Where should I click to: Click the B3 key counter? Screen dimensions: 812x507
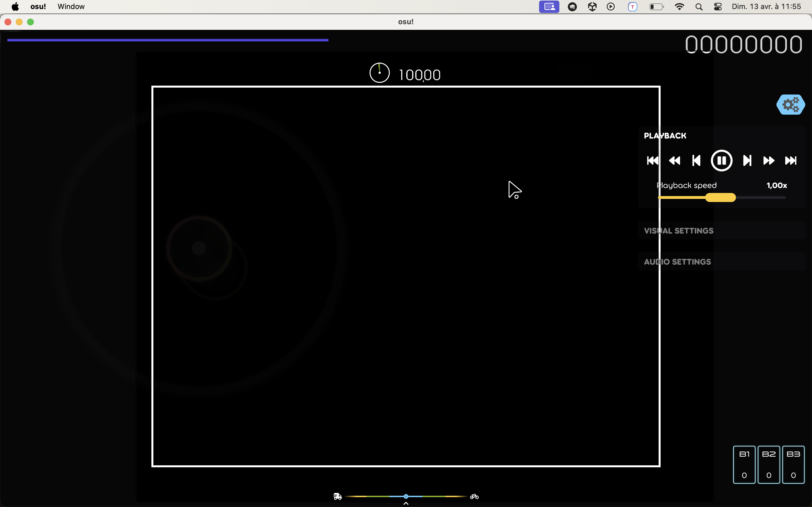793,464
